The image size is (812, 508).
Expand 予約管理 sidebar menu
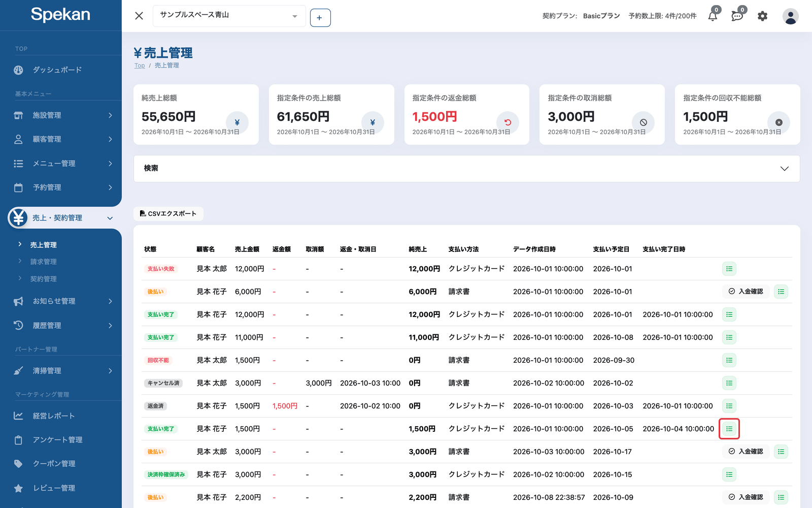(x=61, y=187)
